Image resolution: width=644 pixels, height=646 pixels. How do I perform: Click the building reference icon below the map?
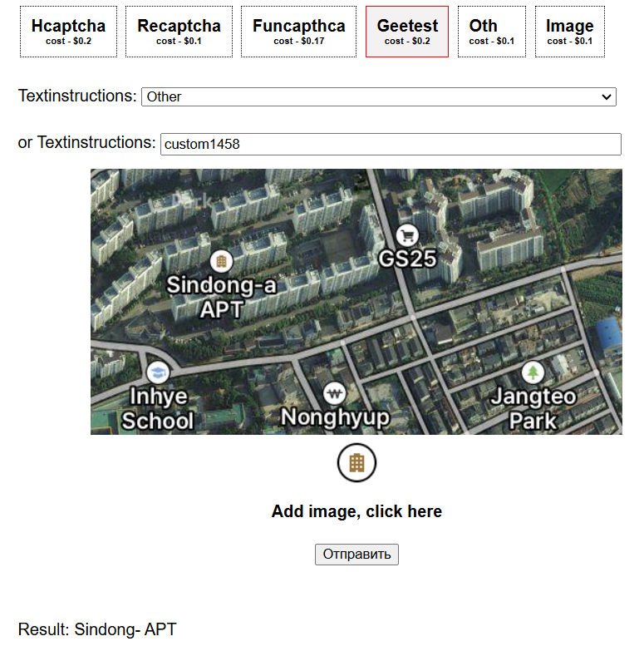pos(356,462)
